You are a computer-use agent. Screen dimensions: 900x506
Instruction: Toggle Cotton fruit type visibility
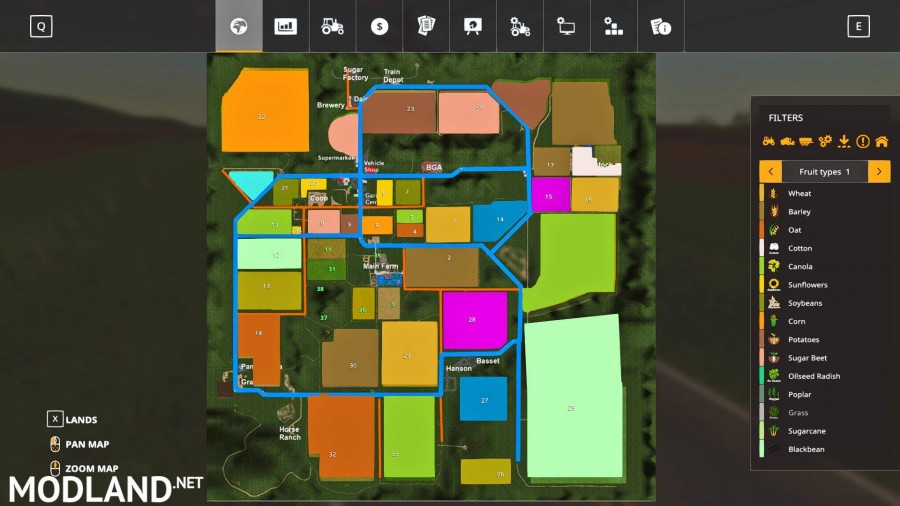(825, 248)
